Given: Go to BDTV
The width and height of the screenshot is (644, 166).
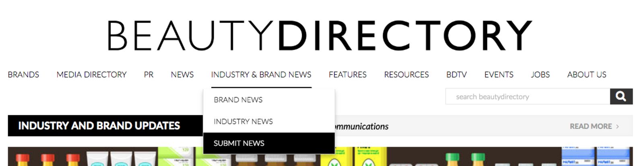Looking at the screenshot, I should click(456, 75).
